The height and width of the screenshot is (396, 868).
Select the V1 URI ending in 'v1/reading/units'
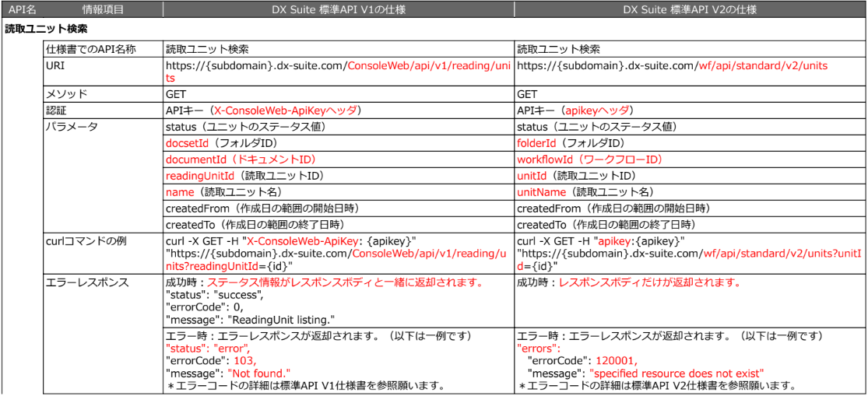click(337, 72)
